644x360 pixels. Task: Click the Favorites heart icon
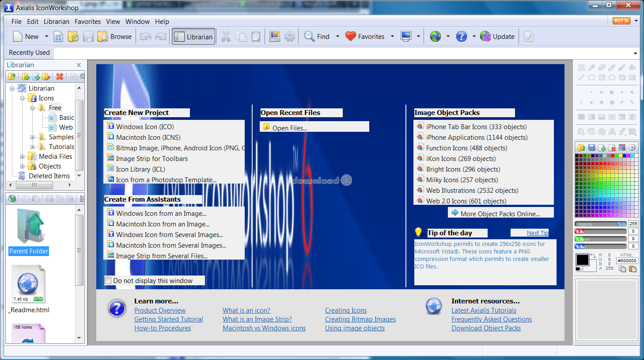point(351,36)
